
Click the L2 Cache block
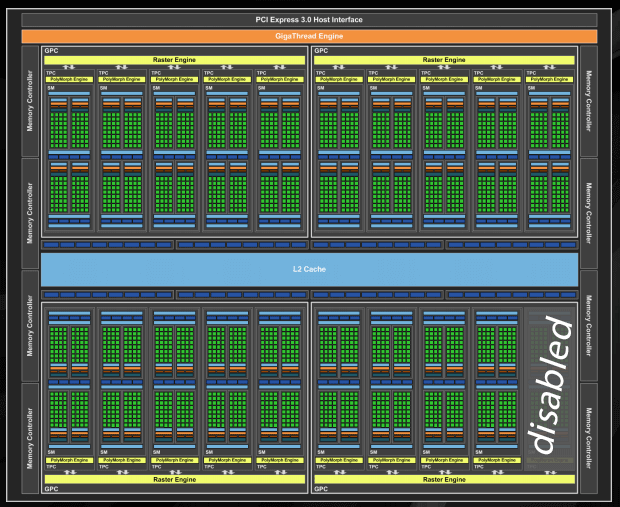309,269
